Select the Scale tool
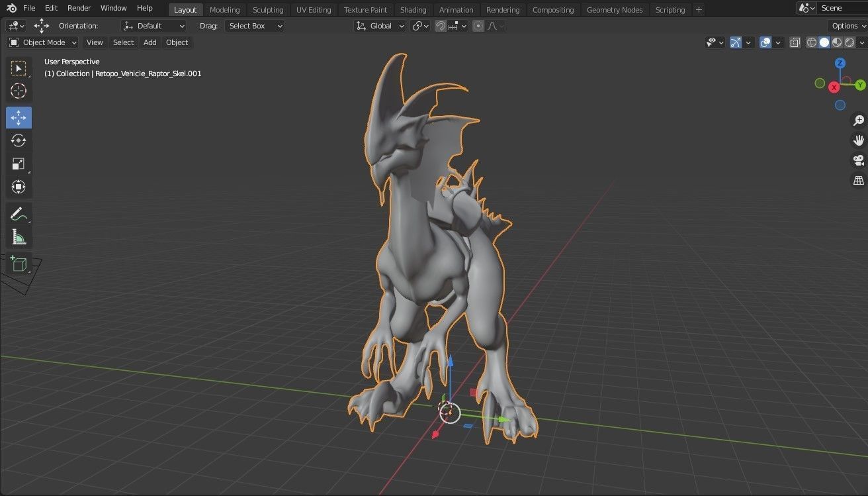This screenshot has width=868, height=496. point(19,164)
